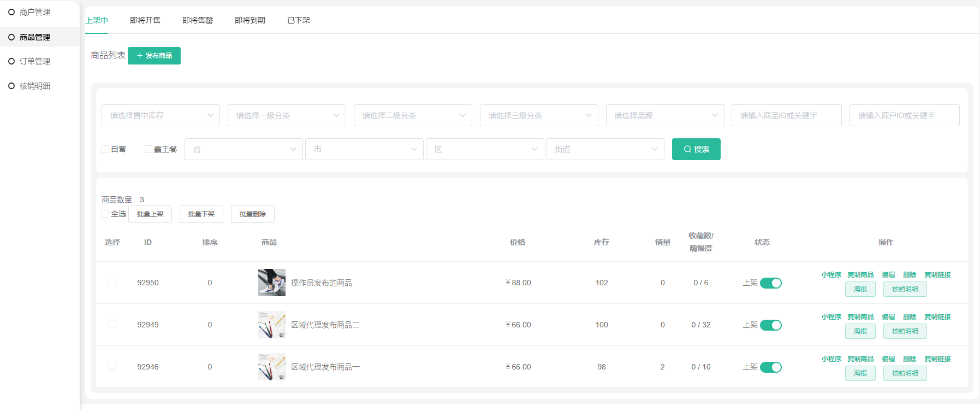
Task: Toggle off 上架 switch for product 92950
Action: pos(770,283)
